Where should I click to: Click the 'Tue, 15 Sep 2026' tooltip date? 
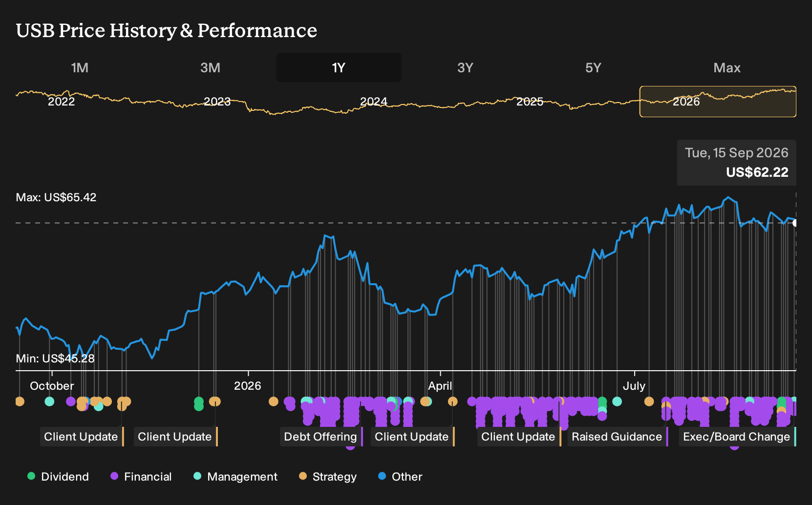click(736, 153)
